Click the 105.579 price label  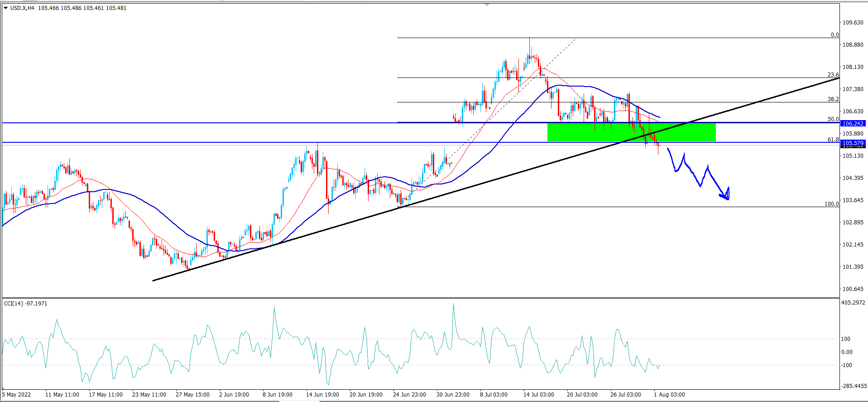point(853,143)
